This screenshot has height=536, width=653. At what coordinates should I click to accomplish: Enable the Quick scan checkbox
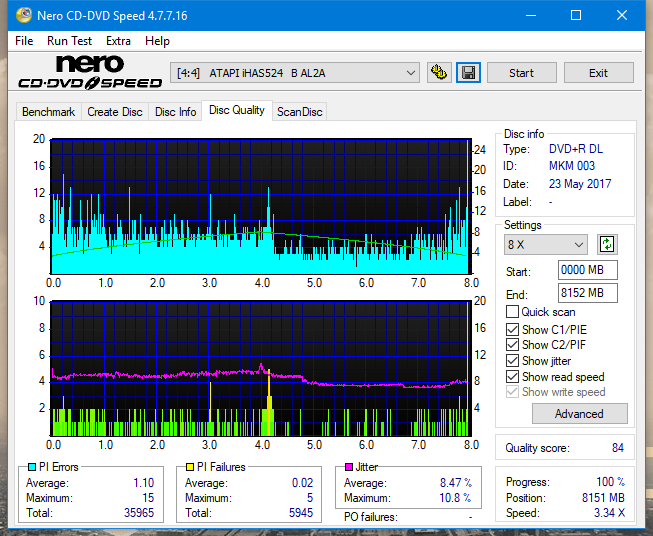(512, 312)
